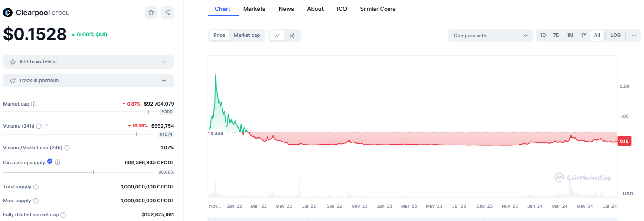Click the $92,704,079 market cap value
Image resolution: width=644 pixels, height=221 pixels.
(159, 104)
